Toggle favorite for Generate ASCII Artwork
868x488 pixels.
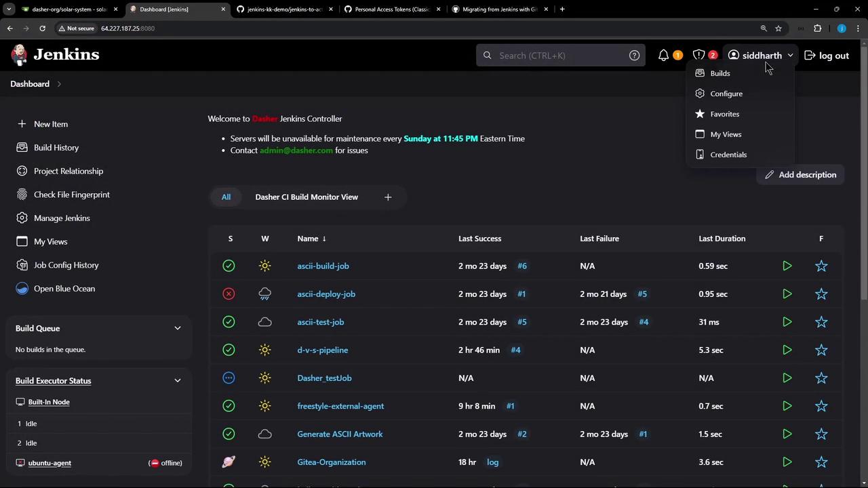[821, 434]
